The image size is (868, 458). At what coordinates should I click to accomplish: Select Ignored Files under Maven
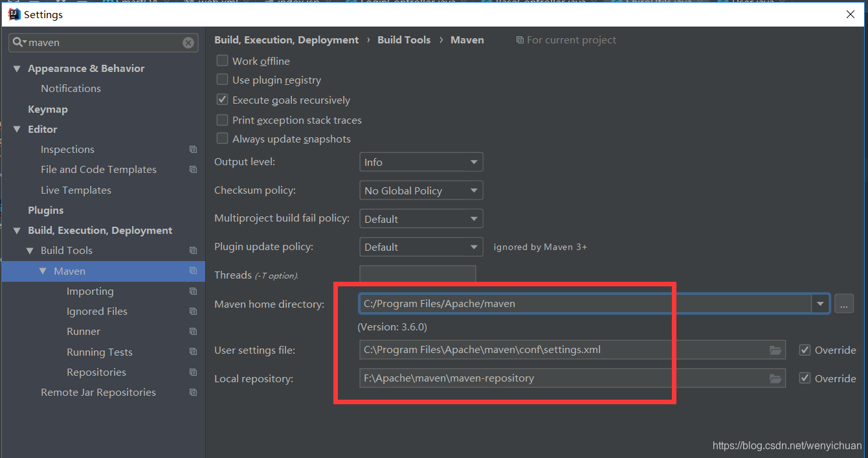pyautogui.click(x=97, y=312)
